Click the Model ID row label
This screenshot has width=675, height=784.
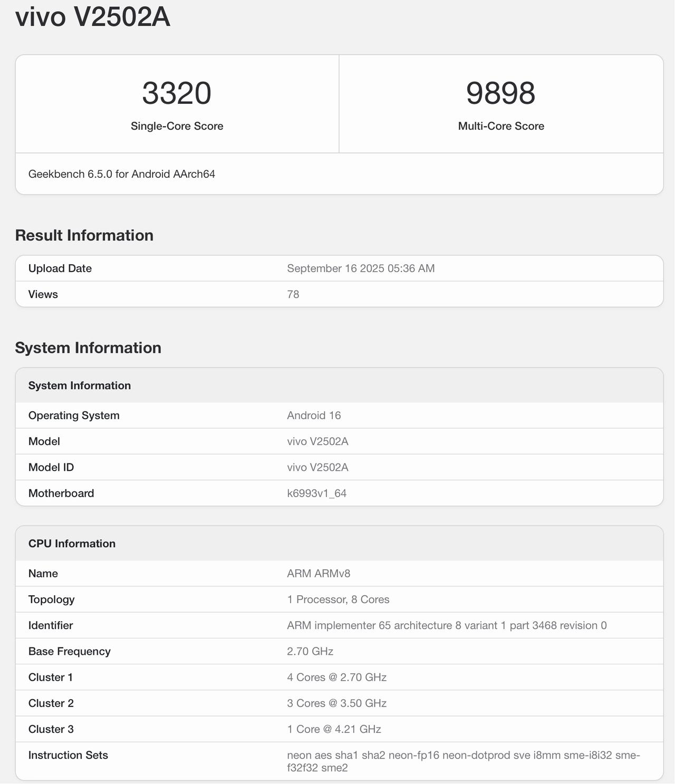coord(51,467)
